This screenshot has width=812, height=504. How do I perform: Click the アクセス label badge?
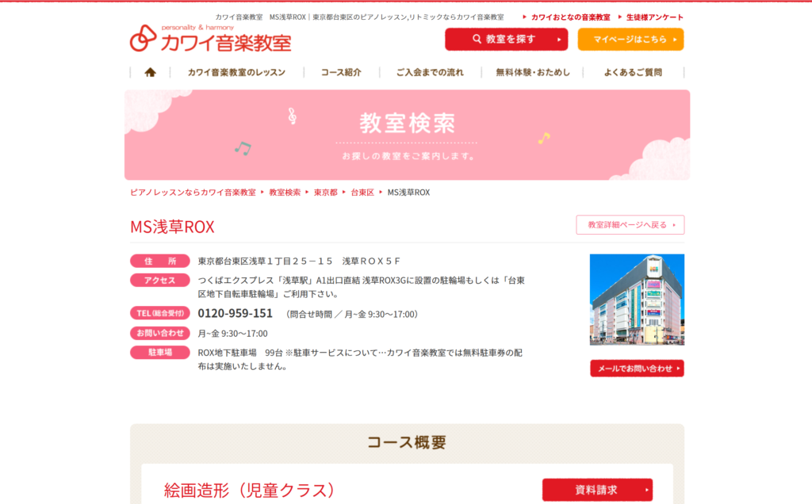pyautogui.click(x=160, y=281)
